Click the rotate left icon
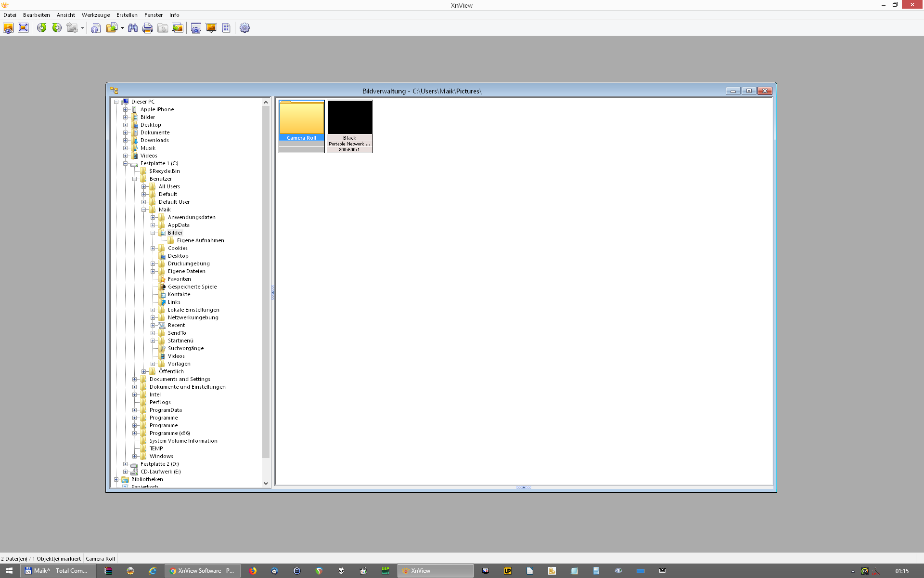This screenshot has width=924, height=578. (x=42, y=28)
